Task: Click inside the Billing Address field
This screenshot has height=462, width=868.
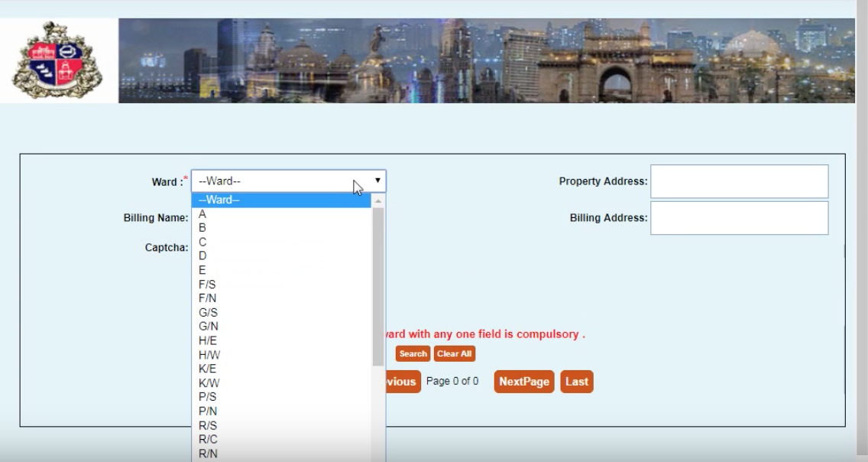Action: (737, 218)
